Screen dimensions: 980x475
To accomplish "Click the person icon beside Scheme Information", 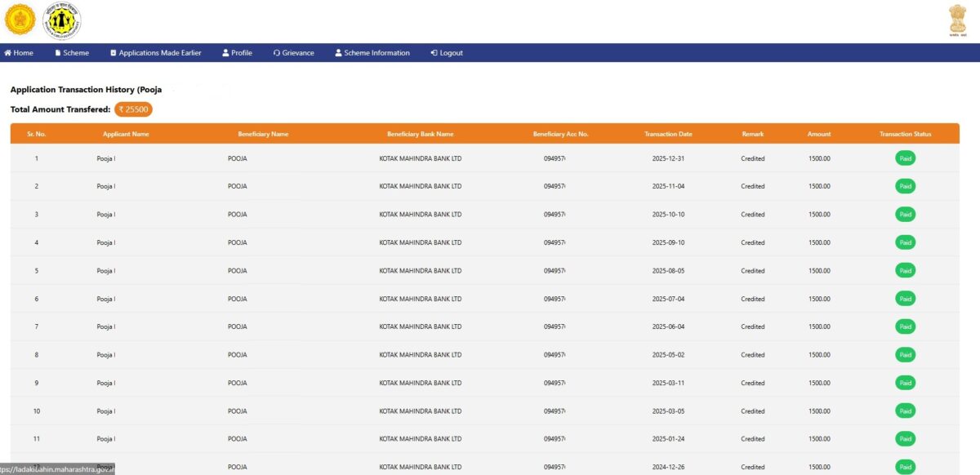I will click(337, 52).
